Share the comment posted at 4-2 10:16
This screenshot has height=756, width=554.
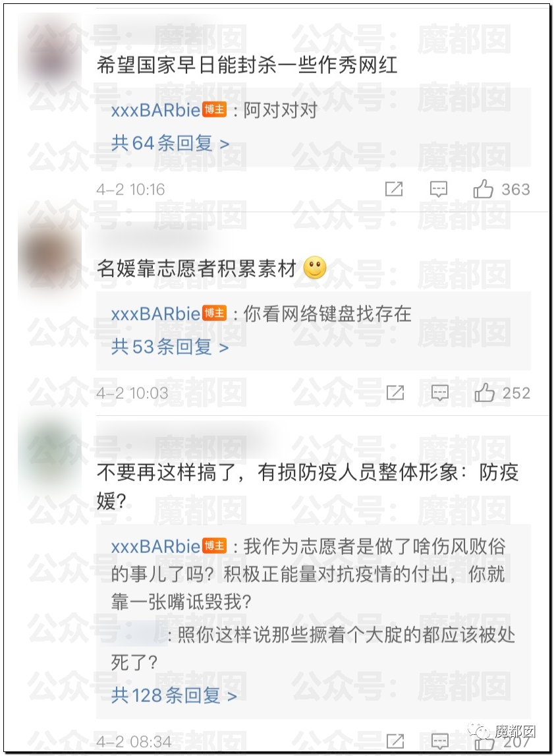(393, 189)
